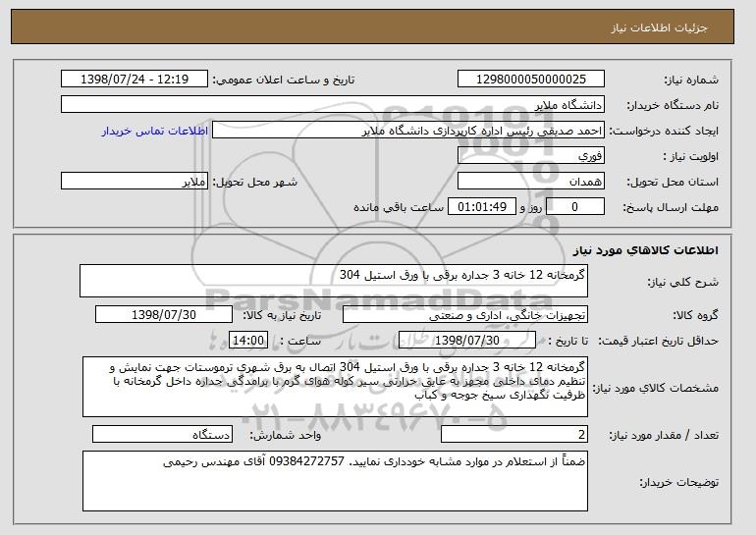Click the section heading اطلاعات کالاهای مورد نیاز

pyautogui.click(x=646, y=250)
